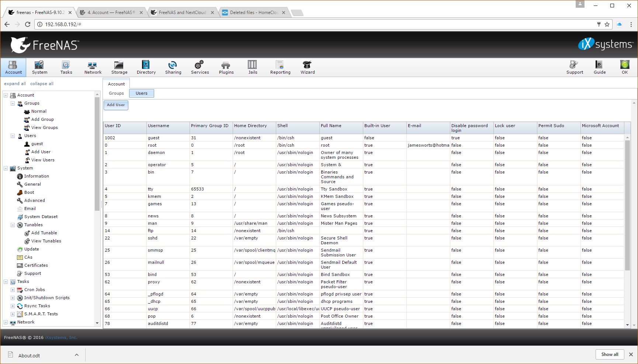638x364 pixels.
Task: Click the iXsystems logo
Action: pyautogui.click(x=605, y=44)
